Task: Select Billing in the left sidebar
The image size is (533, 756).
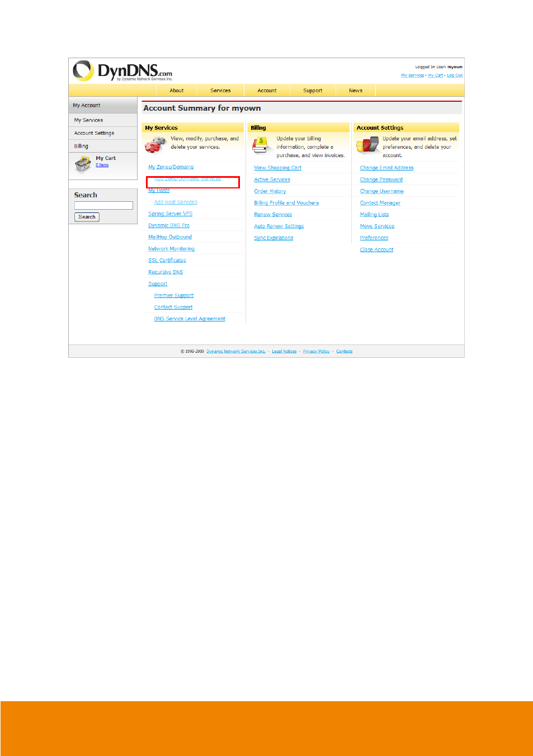Action: pyautogui.click(x=103, y=146)
